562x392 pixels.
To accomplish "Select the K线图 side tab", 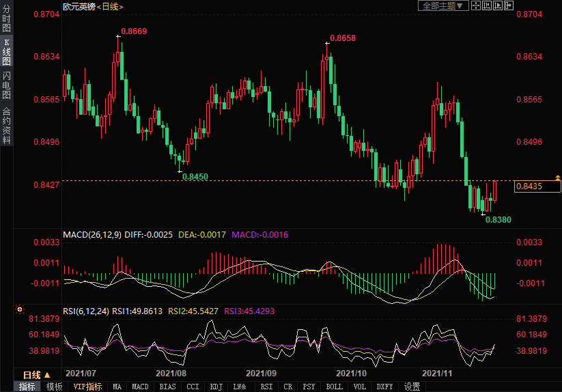I will (x=6, y=53).
